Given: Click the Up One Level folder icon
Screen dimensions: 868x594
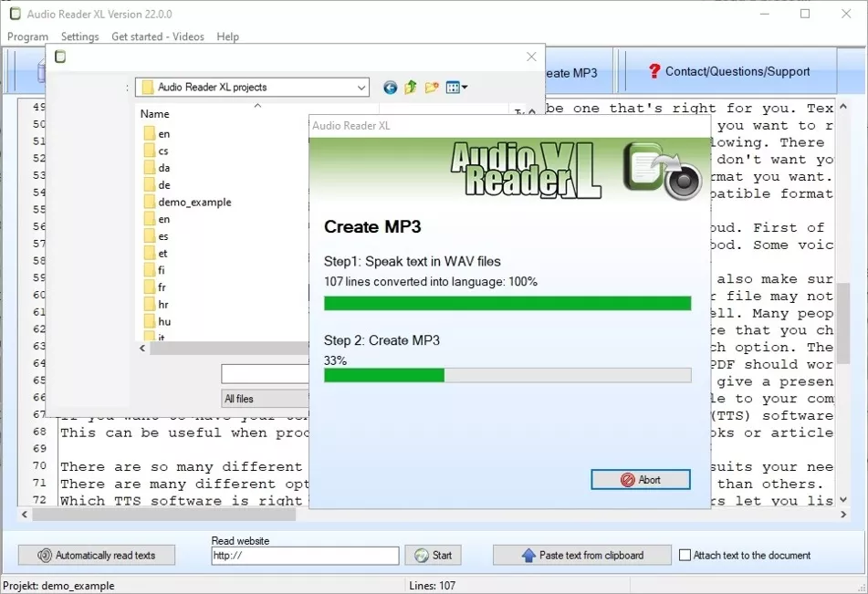Looking at the screenshot, I should (411, 88).
